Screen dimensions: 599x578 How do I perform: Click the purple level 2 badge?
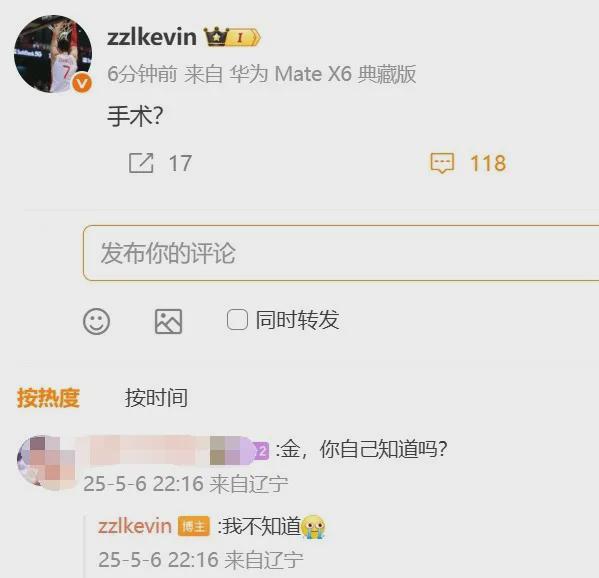(x=262, y=451)
